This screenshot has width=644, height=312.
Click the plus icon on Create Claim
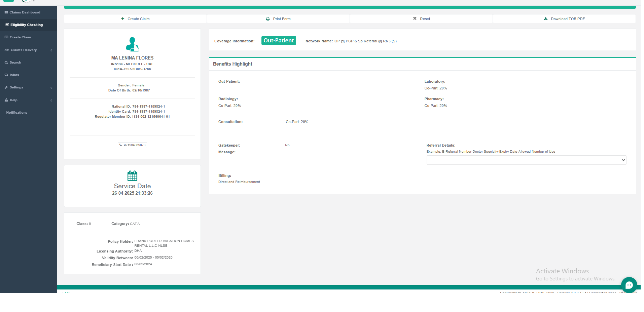pos(123,19)
